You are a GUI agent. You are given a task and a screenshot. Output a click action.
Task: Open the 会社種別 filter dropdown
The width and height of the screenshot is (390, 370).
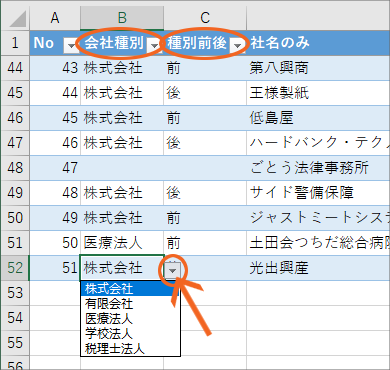(x=154, y=45)
